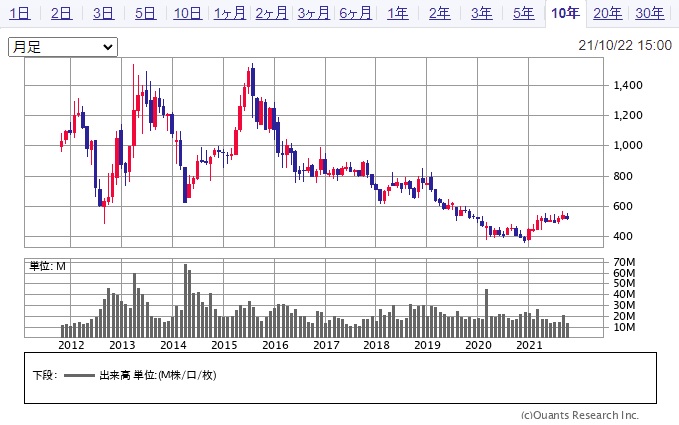This screenshot has width=679, height=425.
Task: Show the 3年 chart range
Action: tap(482, 13)
